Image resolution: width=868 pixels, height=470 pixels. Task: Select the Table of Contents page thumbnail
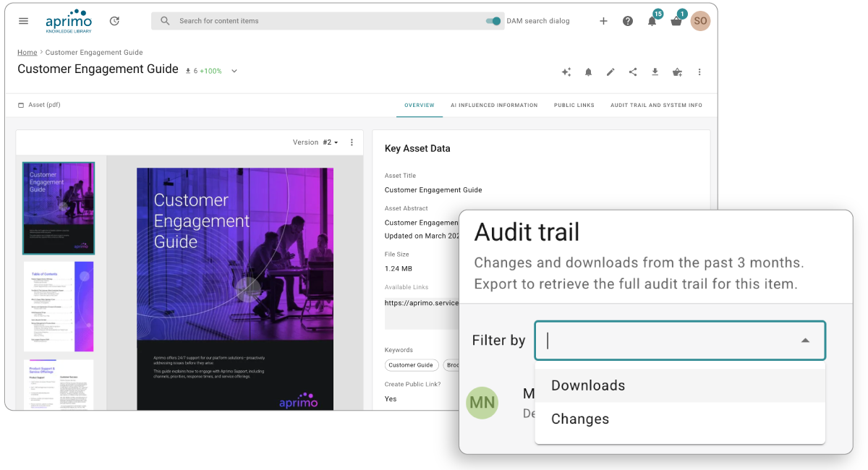[59, 307]
